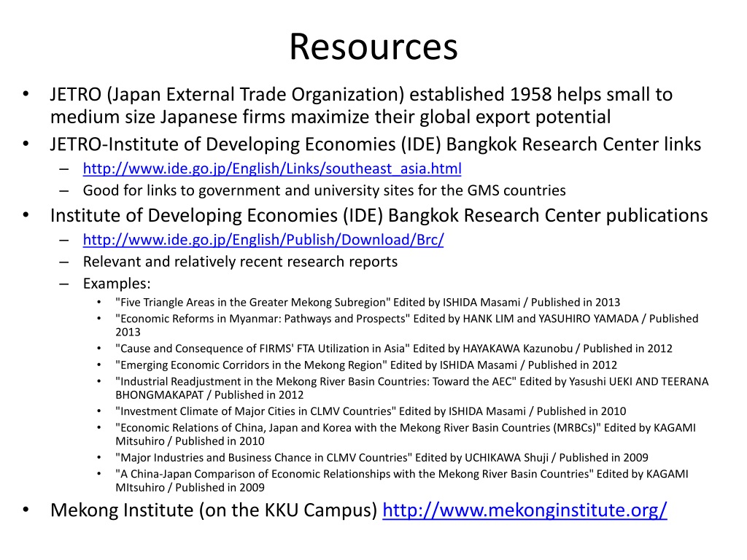This screenshot has width=747, height=560.
Task: Open the southeast_asia.html IDE links URL
Action: coord(272,168)
